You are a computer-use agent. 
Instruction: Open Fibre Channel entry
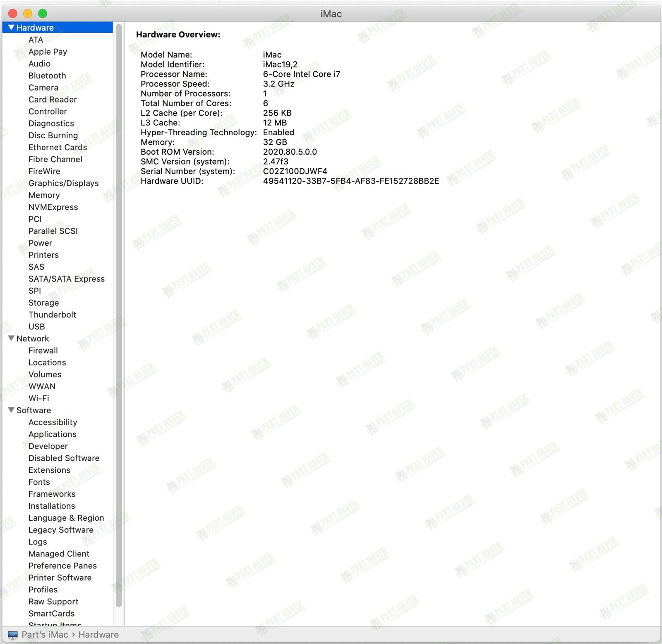[x=55, y=159]
